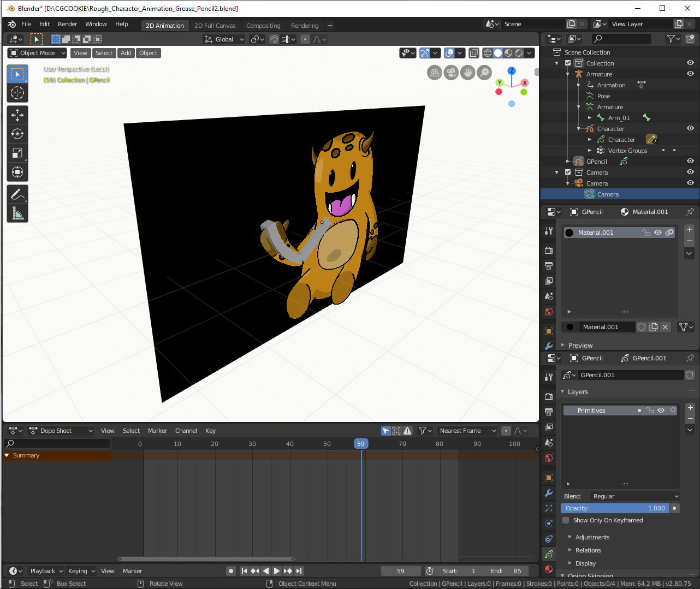Image resolution: width=700 pixels, height=589 pixels.
Task: Open the viewport Add menu
Action: pyautogui.click(x=126, y=53)
